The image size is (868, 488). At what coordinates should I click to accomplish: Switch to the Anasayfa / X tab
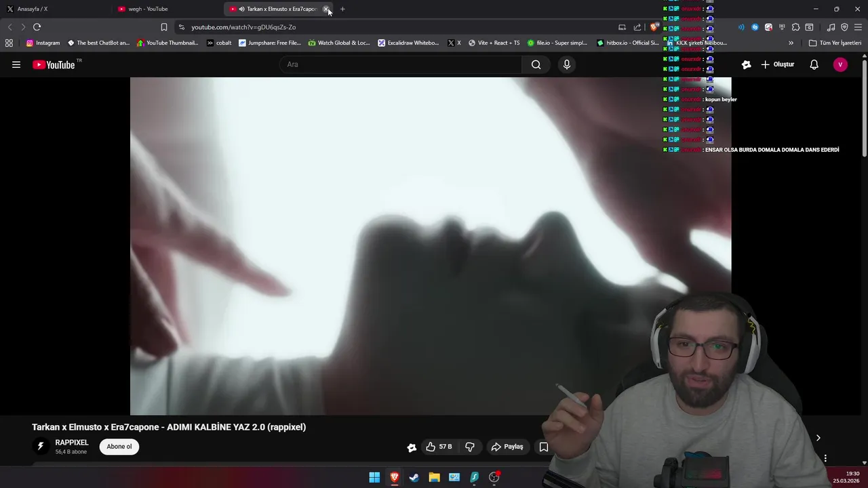(x=54, y=9)
